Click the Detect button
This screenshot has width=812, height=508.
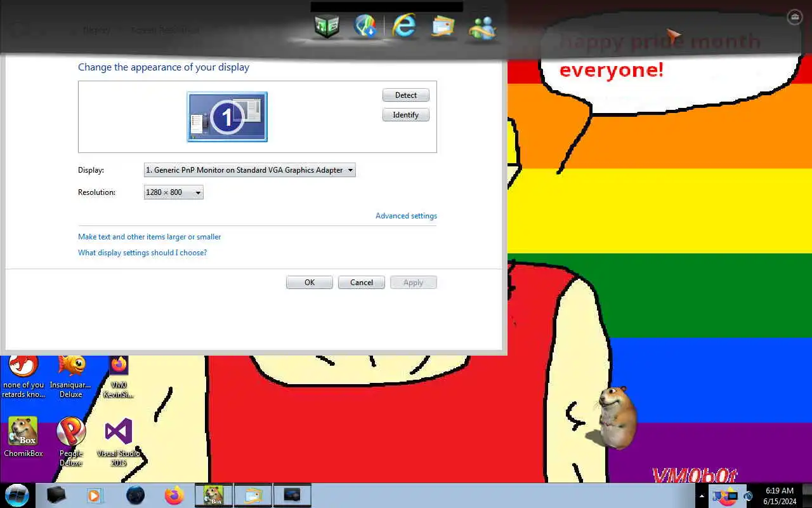pos(406,95)
